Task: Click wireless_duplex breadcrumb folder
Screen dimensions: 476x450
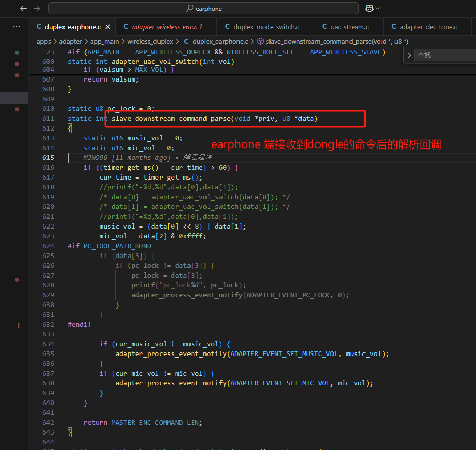Action: 150,42
